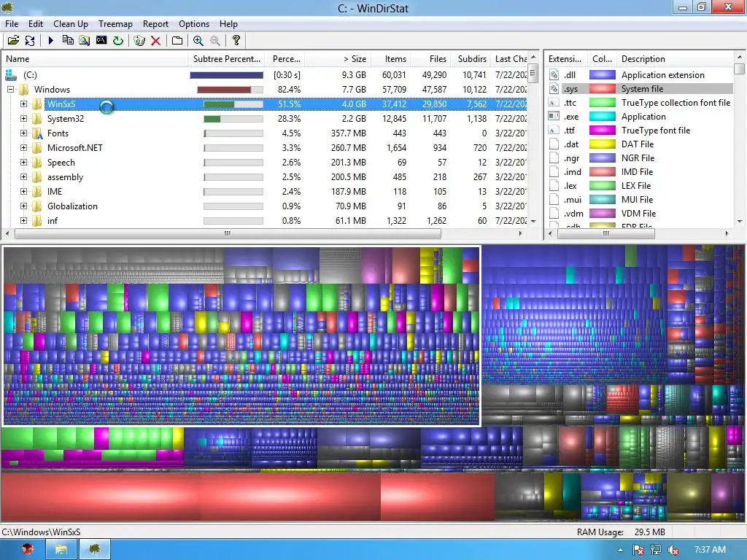Open the File menu
Screen dimensions: 747x560
(x=12, y=24)
